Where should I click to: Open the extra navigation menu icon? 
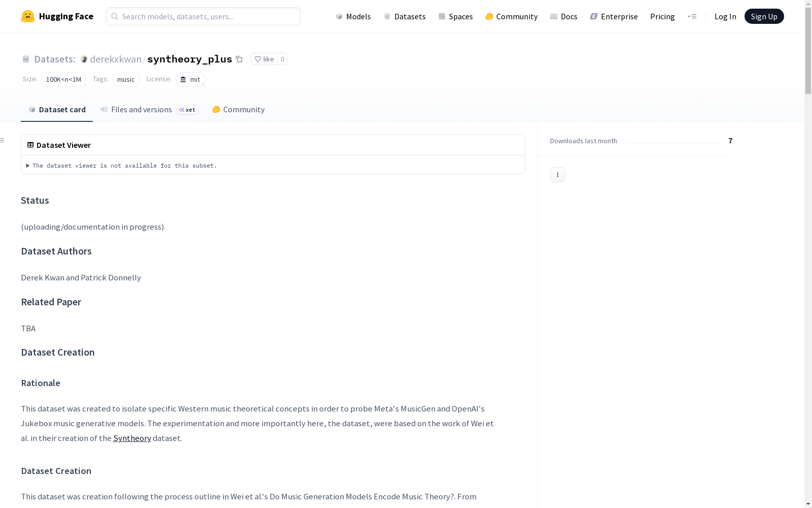coord(692,16)
